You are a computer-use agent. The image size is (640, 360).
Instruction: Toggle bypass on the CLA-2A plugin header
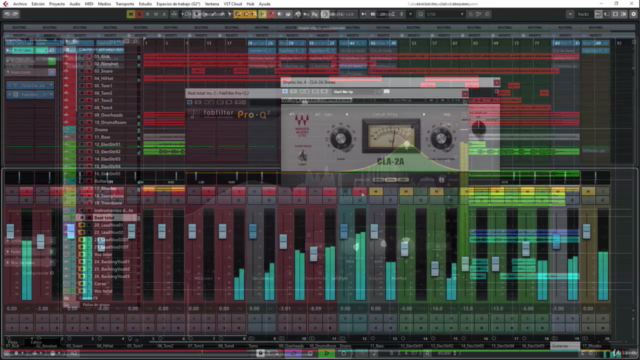(x=285, y=91)
